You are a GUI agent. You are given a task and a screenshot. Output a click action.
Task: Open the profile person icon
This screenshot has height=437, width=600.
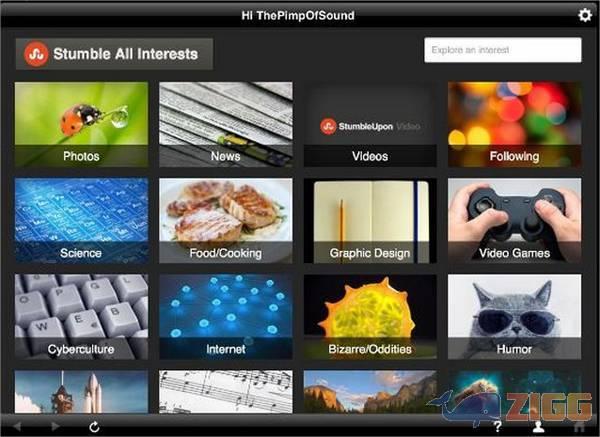538,426
